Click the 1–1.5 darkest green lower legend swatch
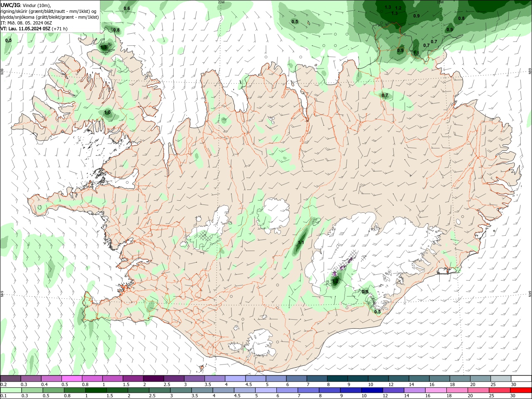 (x=96, y=390)
